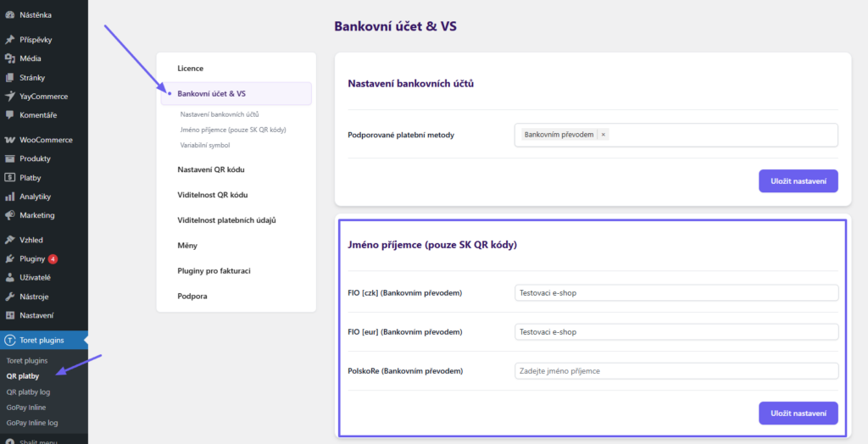Click the PolskoRe recipient name field
This screenshot has height=444, width=868.
(676, 371)
